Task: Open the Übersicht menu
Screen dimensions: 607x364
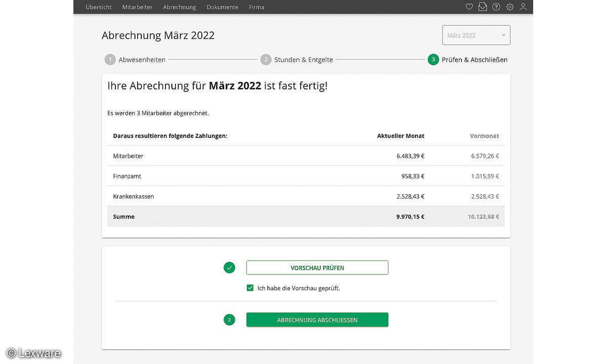Action: [99, 7]
